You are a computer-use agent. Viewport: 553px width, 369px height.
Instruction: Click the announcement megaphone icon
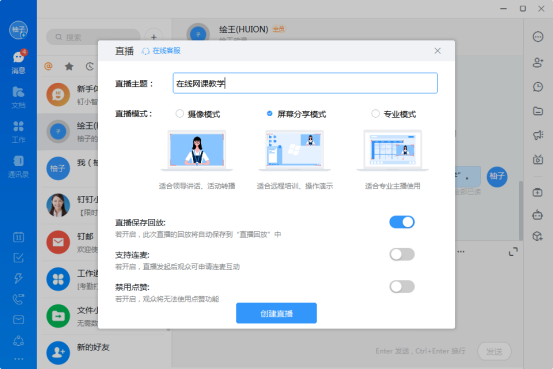point(538,135)
